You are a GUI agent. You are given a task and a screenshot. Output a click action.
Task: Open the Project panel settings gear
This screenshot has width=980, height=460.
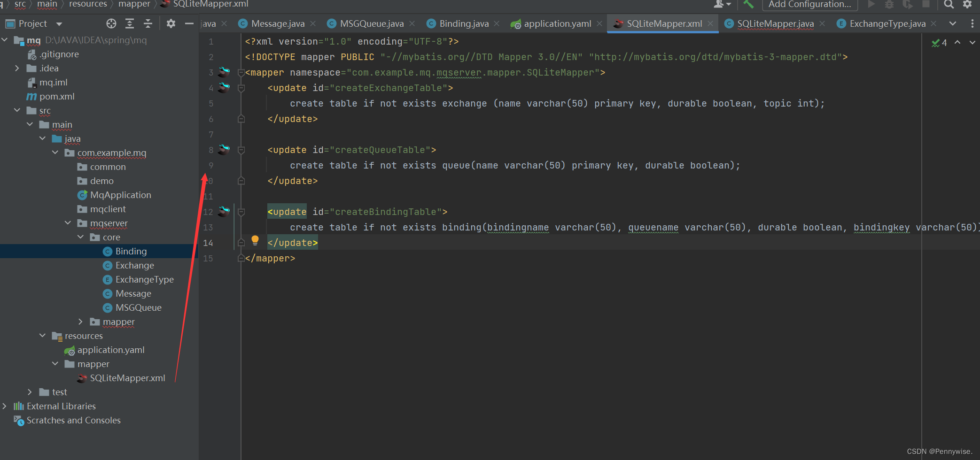tap(171, 23)
